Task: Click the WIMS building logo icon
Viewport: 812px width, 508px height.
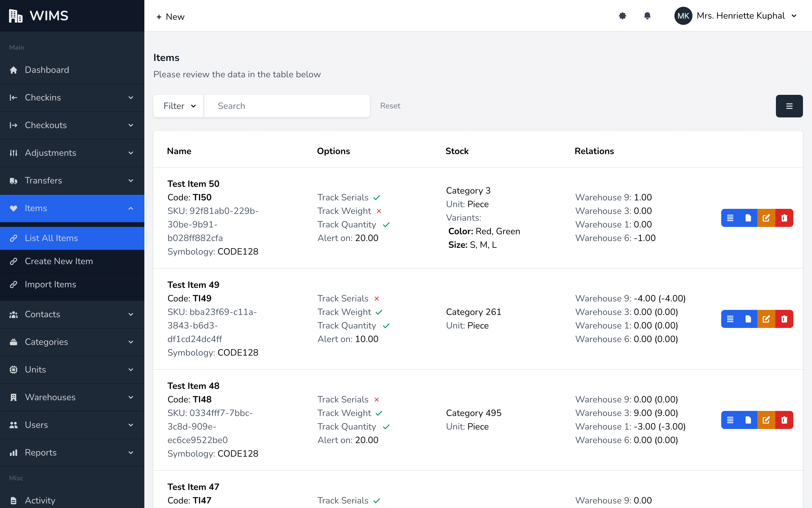Action: (16, 16)
